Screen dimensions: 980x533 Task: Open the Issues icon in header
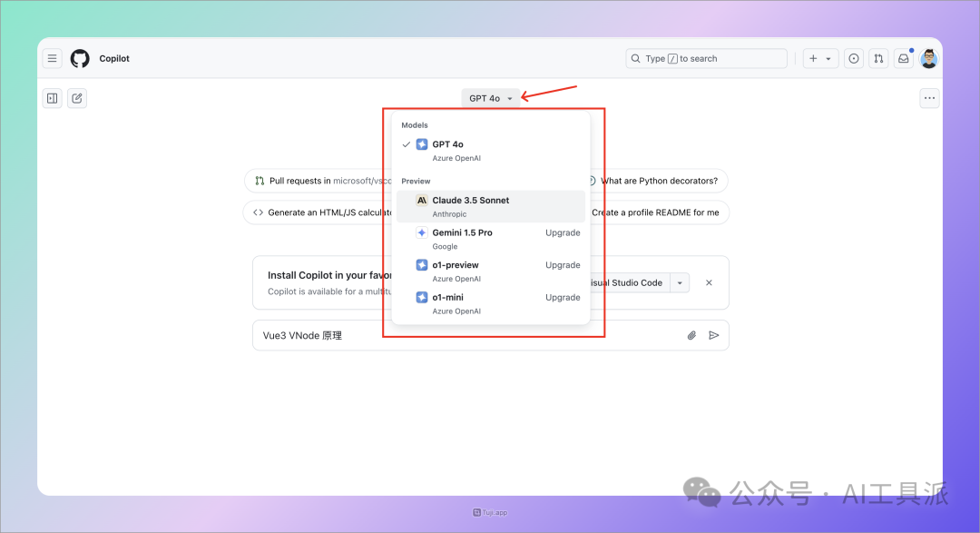[854, 59]
